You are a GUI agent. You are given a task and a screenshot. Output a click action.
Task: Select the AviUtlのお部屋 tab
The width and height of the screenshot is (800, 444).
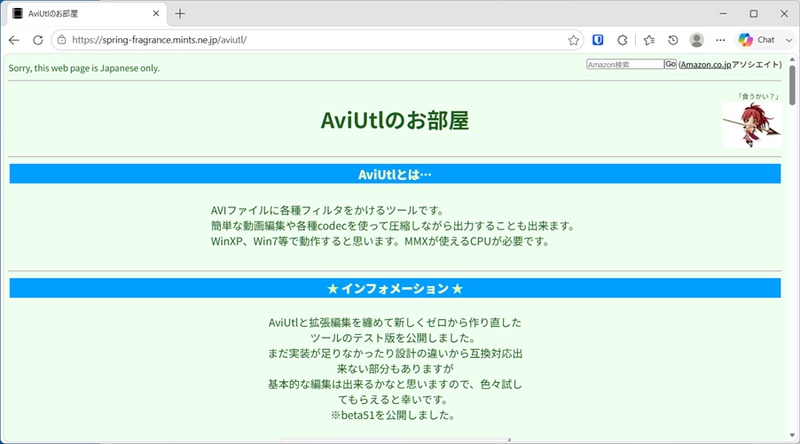87,14
